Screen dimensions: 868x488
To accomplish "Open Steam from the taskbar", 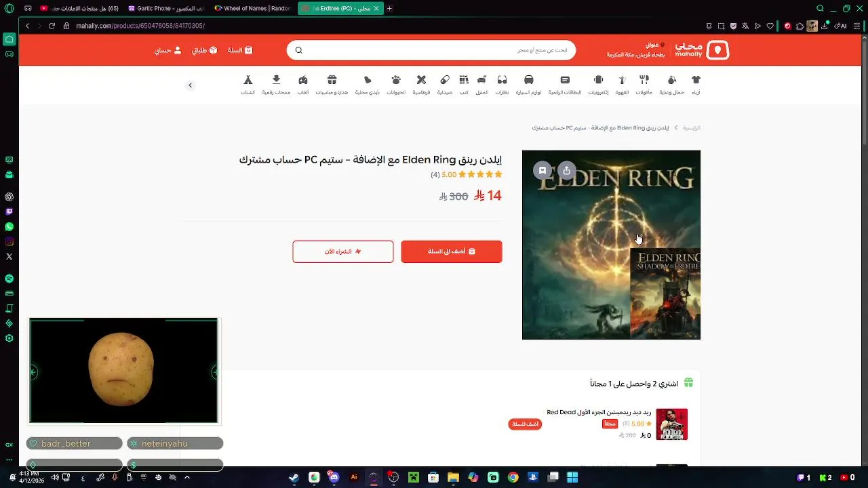I will [x=294, y=477].
